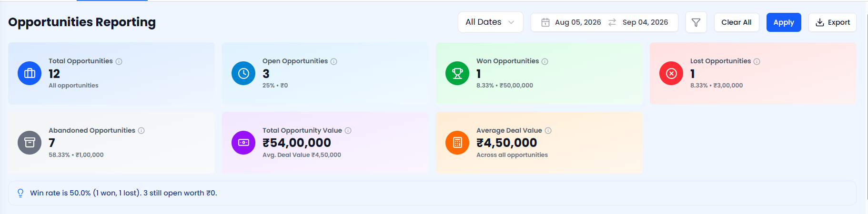The height and width of the screenshot is (214, 868).
Task: Click the Won Opportunities trophy icon
Action: [x=457, y=73]
